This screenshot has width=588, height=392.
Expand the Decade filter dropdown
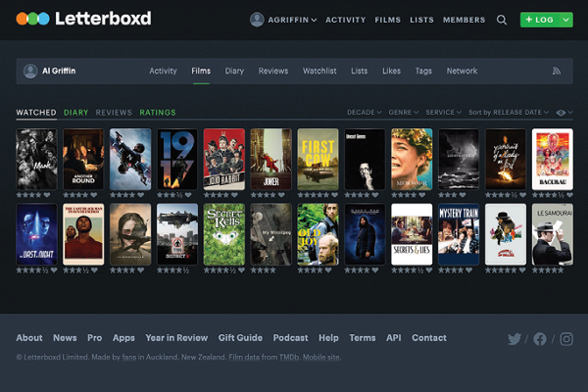(365, 112)
